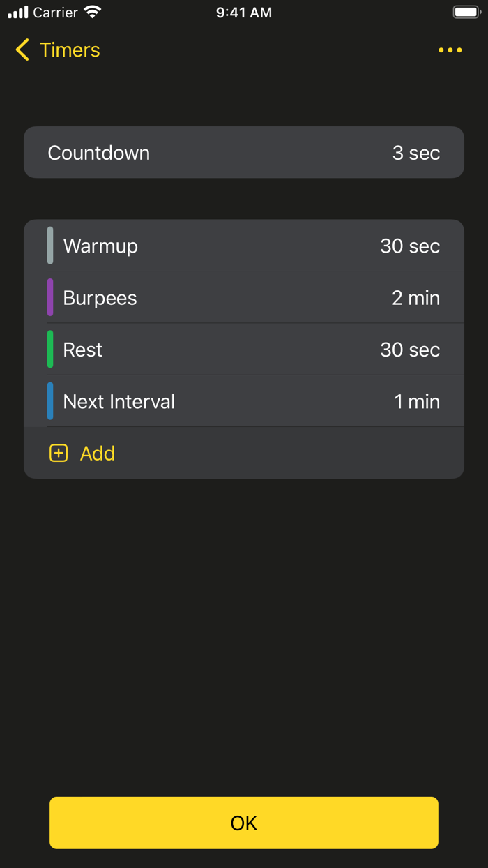Screen dimensions: 488x868
Task: Tap the blue Next Interval color marker
Action: coord(50,401)
